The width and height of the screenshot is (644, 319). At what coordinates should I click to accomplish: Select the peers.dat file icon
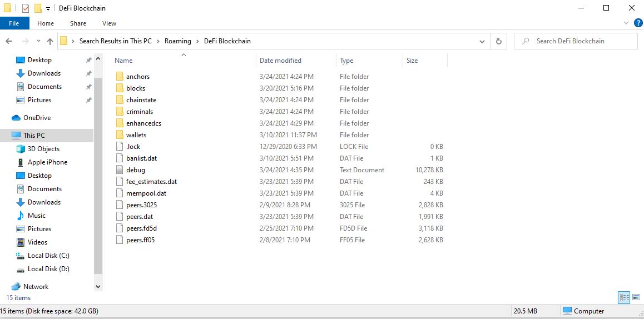pos(120,216)
